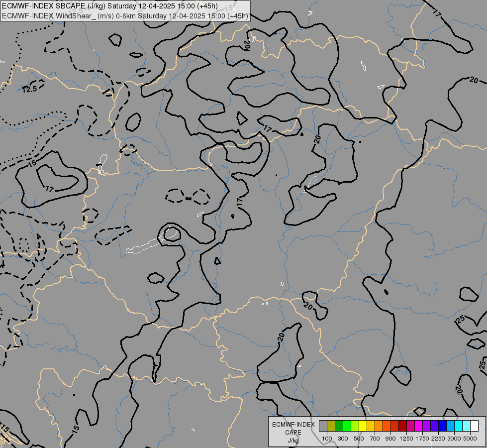Click the 1250 value under the legend
The height and width of the screenshot is (448, 487).
(x=406, y=439)
